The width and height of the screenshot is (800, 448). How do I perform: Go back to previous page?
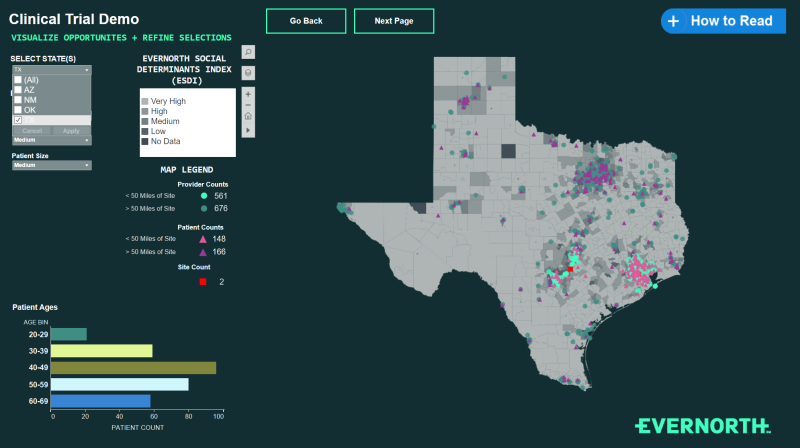click(x=306, y=21)
